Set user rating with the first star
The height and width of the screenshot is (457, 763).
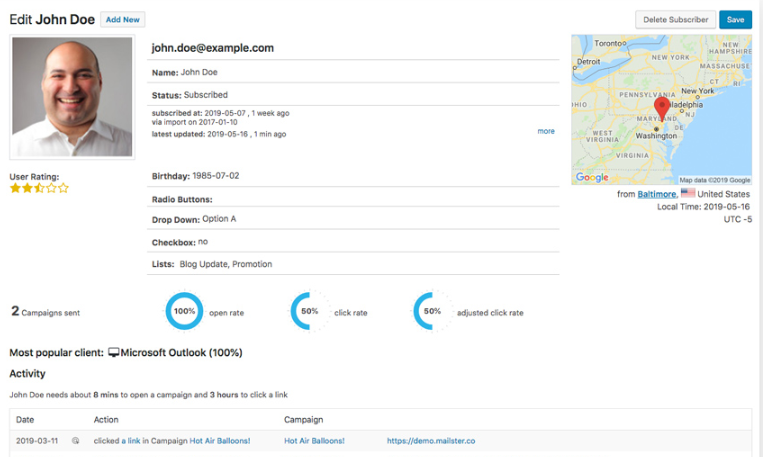(x=15, y=188)
